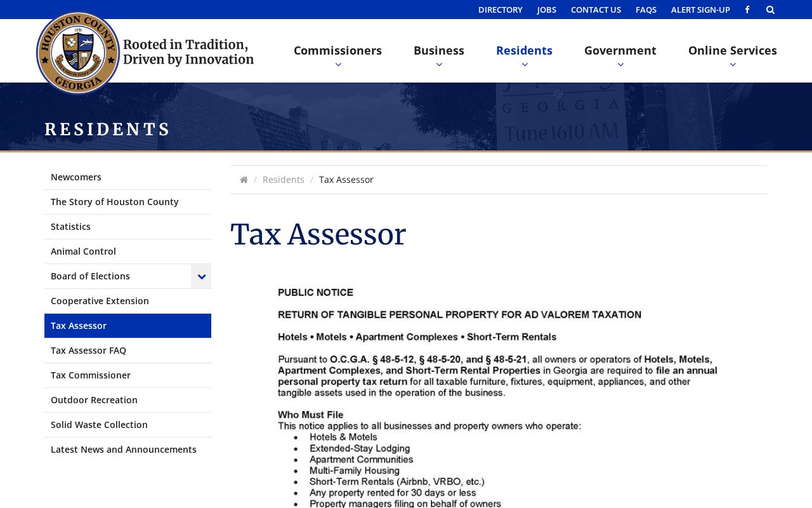Expand the Business dropdown chevron
The height and width of the screenshot is (508, 812).
pos(439,64)
